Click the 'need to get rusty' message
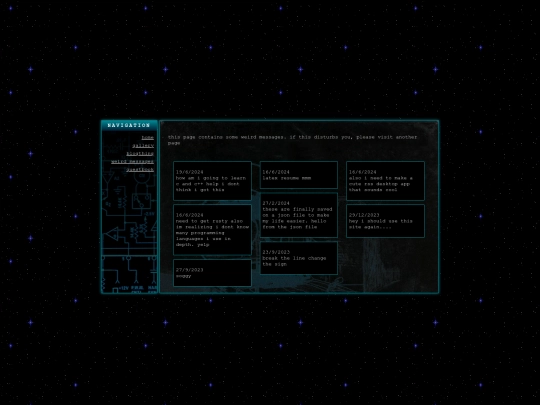The image size is (540, 405). [x=212, y=230]
